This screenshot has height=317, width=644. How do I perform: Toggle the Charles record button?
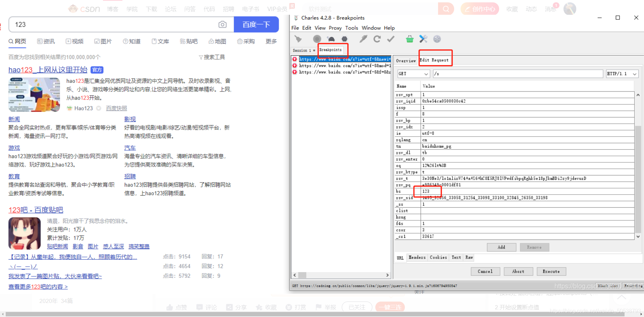(317, 39)
